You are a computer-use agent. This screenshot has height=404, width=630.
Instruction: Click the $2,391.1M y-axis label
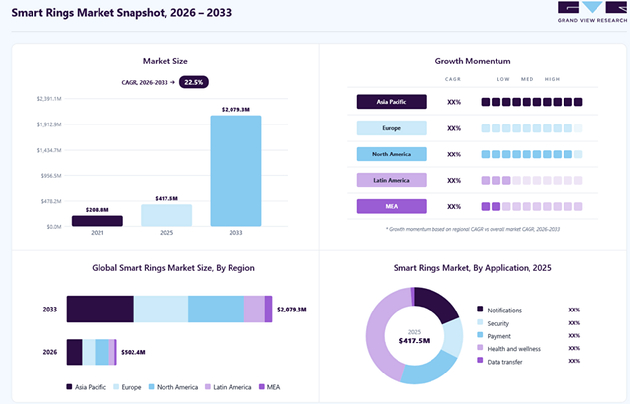49,99
